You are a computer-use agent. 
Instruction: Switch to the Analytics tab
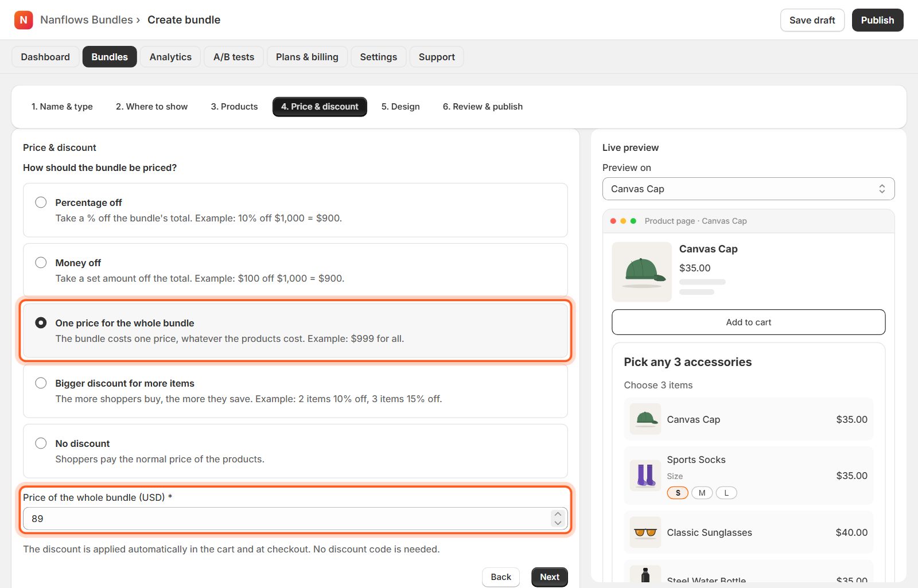tap(170, 57)
